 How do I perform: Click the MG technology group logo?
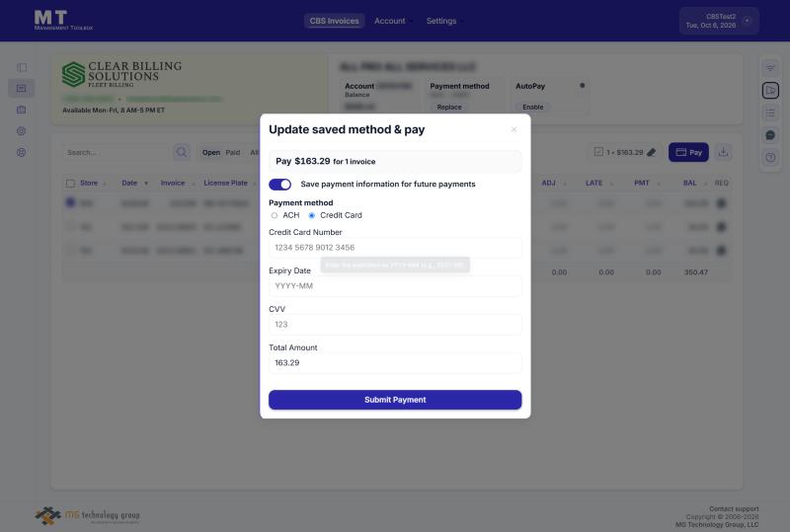tap(87, 516)
